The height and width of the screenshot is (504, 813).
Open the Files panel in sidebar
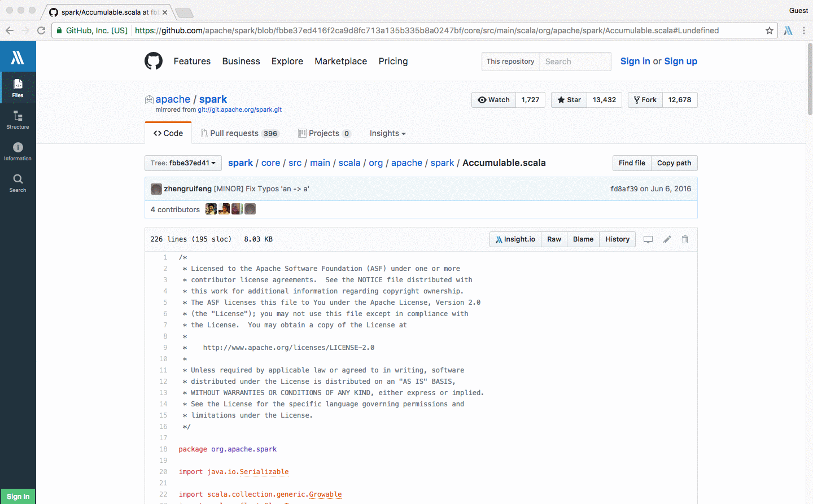click(x=18, y=87)
